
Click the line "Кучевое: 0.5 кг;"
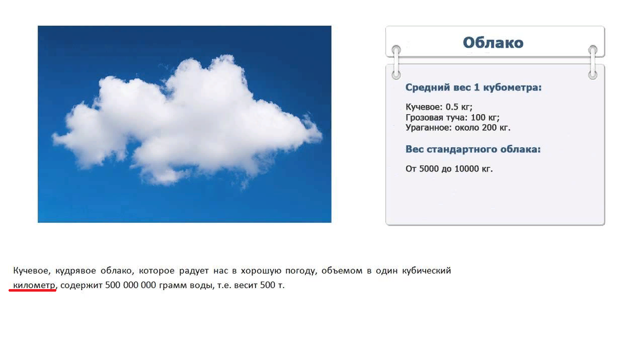tap(439, 107)
